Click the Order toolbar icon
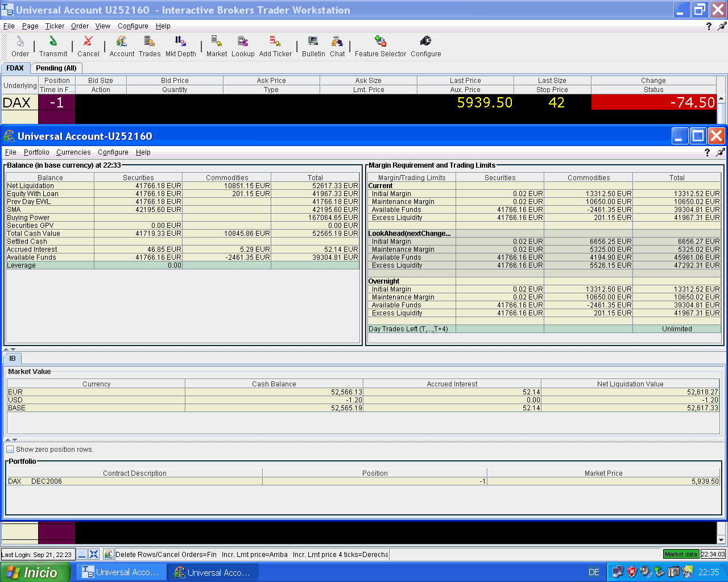 click(20, 46)
